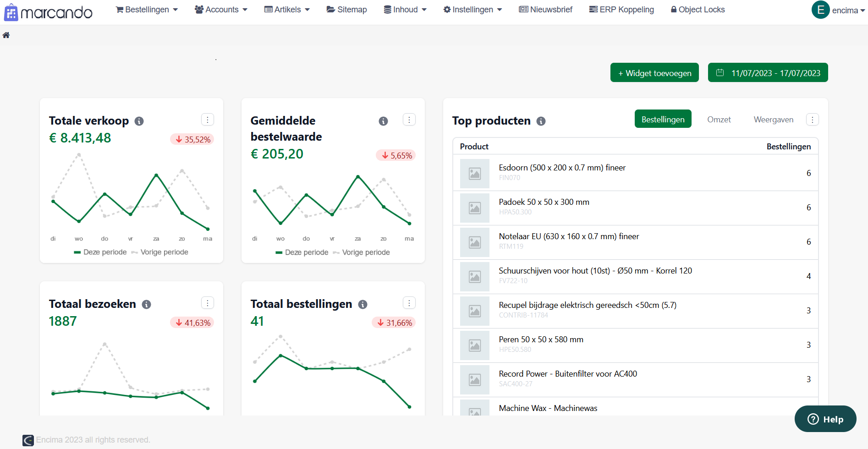Image resolution: width=868 pixels, height=449 pixels.
Task: Open three-dot menu of Totale verkoop widget
Action: coord(208,120)
